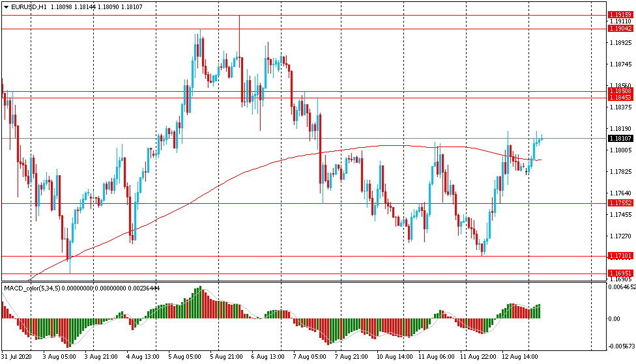Click the MACD scale value 0.00
This screenshot has width=636, height=364.
tap(614, 319)
